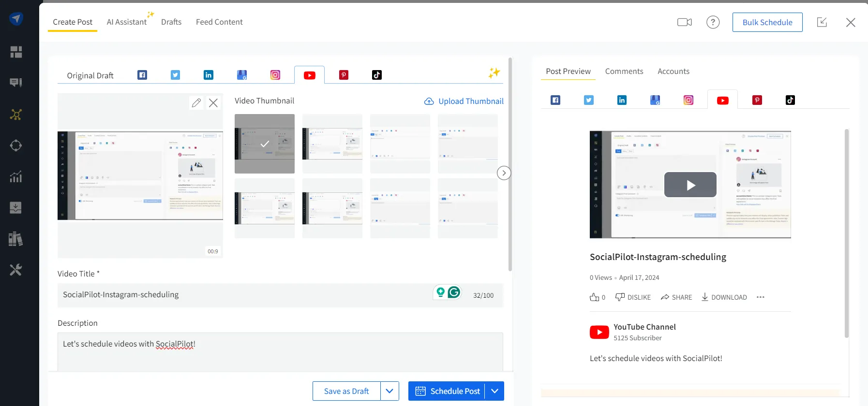Open the Post Preview tab

pos(568,72)
